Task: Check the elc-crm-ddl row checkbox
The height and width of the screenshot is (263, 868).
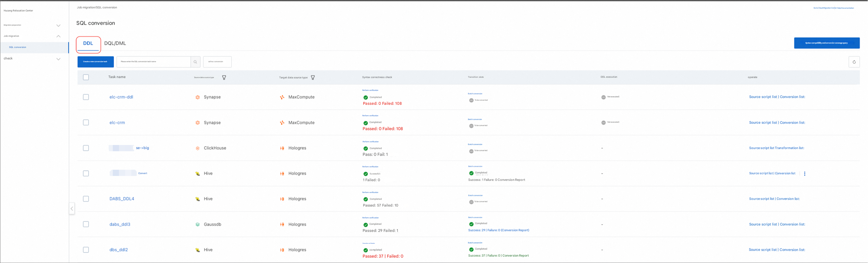Action: (x=86, y=97)
